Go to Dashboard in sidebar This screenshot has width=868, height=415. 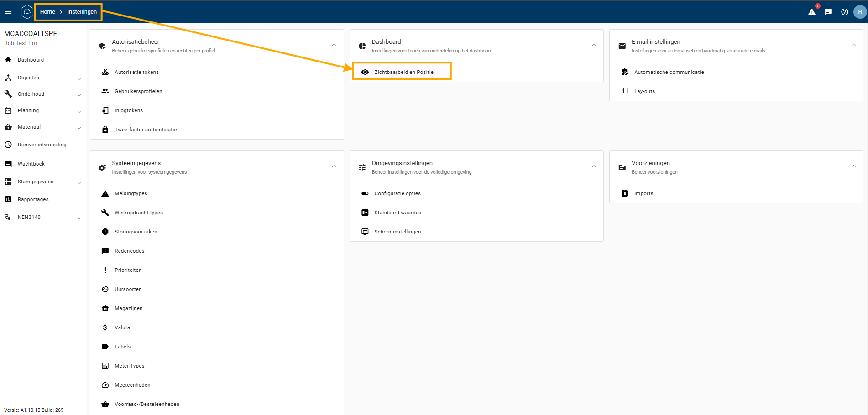31,60
